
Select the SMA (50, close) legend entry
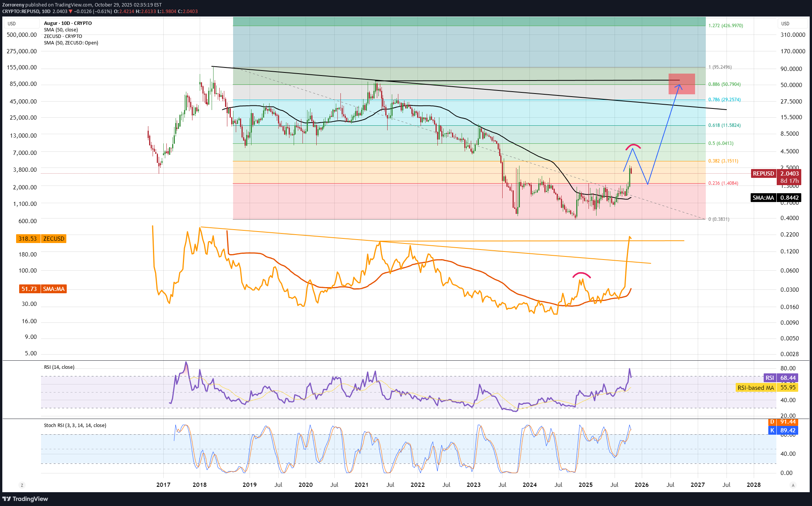pos(61,30)
